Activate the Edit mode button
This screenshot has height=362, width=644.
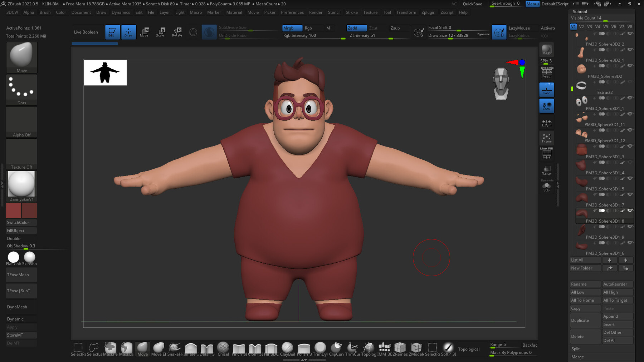(x=112, y=32)
